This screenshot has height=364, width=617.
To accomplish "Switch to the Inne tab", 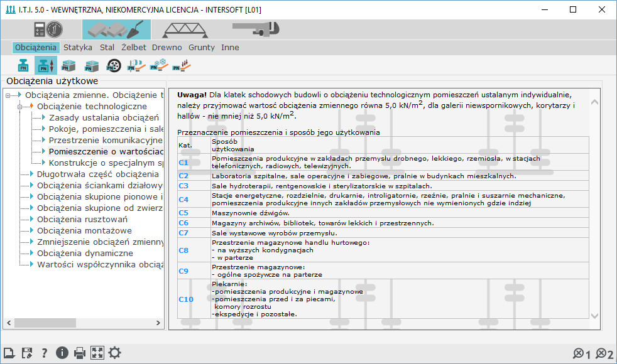I will click(230, 48).
